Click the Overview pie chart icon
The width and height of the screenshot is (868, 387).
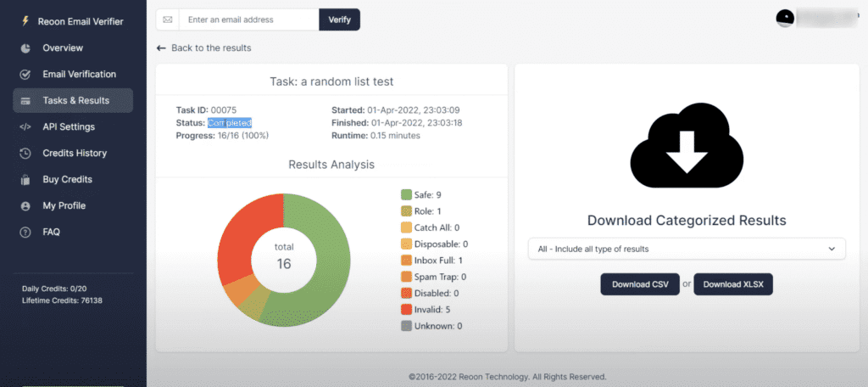tap(25, 48)
